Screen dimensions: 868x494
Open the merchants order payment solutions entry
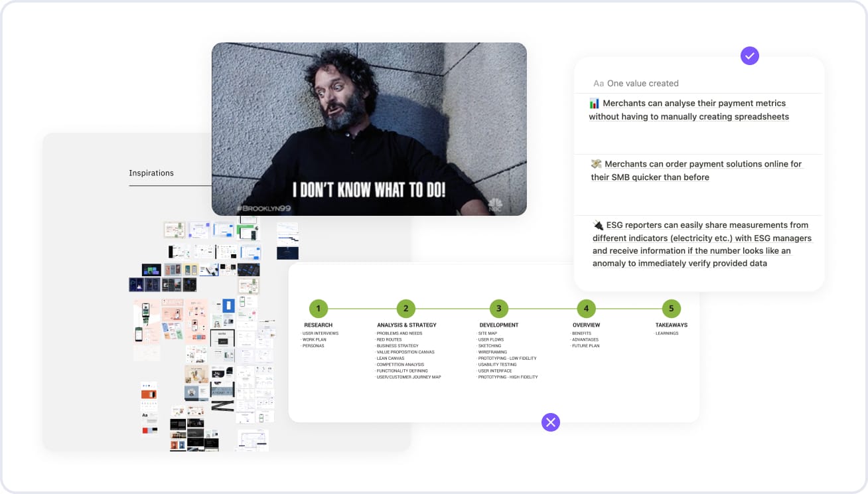[x=697, y=171]
